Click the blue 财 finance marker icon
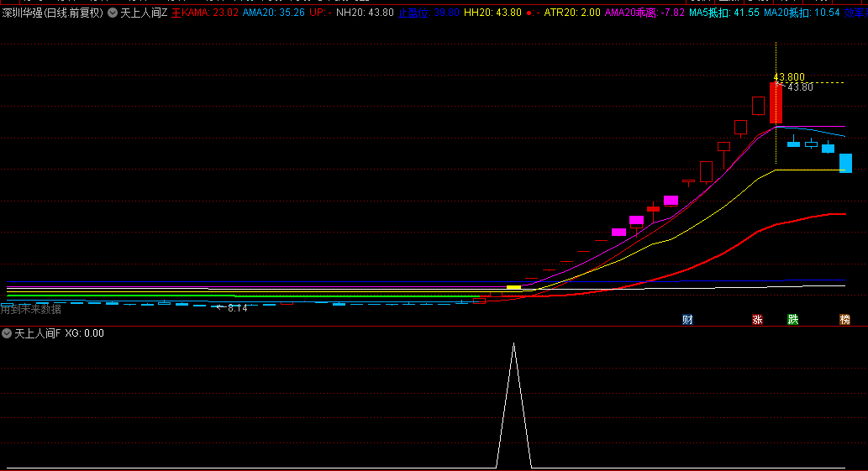This screenshot has width=868, height=471. point(687,319)
